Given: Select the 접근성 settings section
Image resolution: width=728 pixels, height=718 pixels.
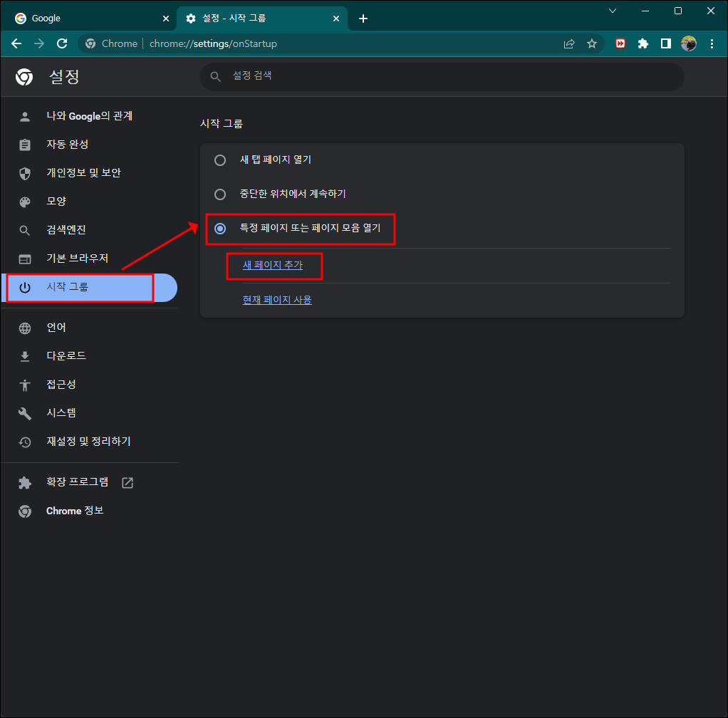Looking at the screenshot, I should point(61,384).
